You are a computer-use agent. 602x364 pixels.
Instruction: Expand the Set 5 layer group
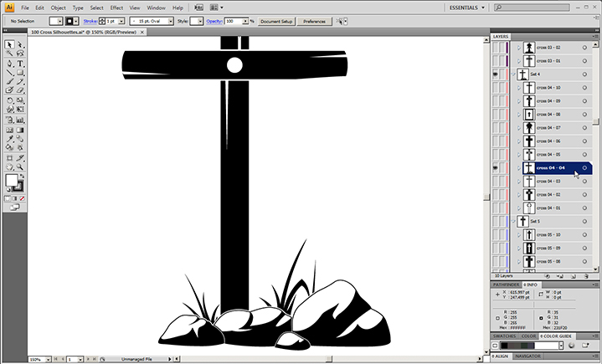[513, 222]
